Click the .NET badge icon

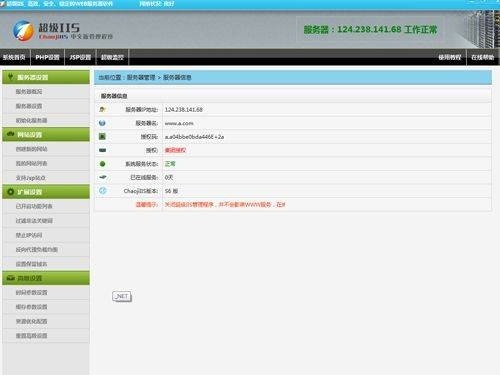(122, 296)
